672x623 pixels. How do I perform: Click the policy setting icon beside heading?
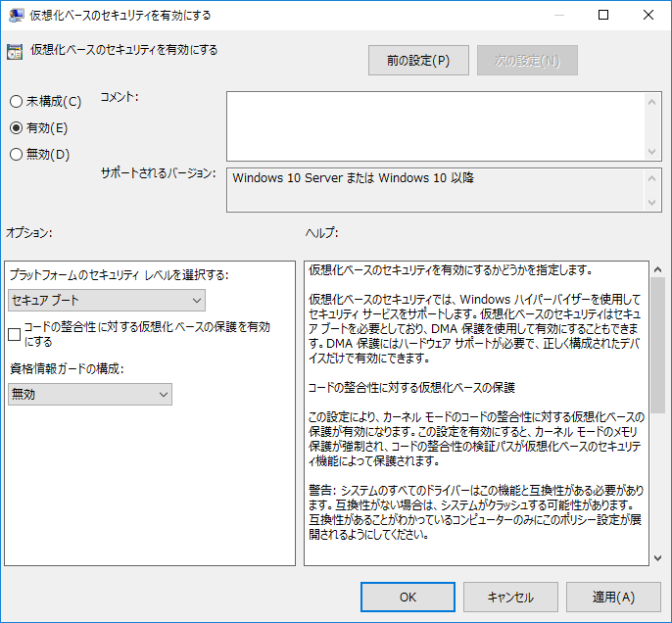(x=15, y=52)
